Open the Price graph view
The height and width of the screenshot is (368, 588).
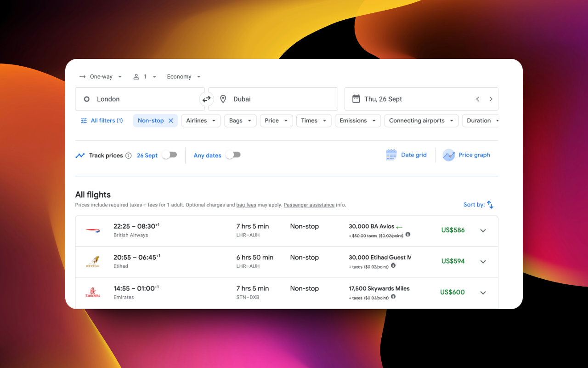466,155
